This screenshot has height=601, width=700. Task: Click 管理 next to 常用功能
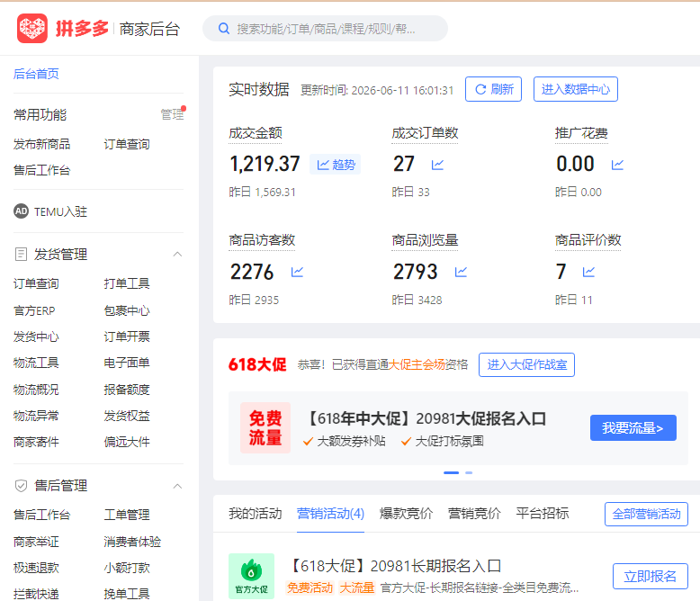[x=173, y=114]
